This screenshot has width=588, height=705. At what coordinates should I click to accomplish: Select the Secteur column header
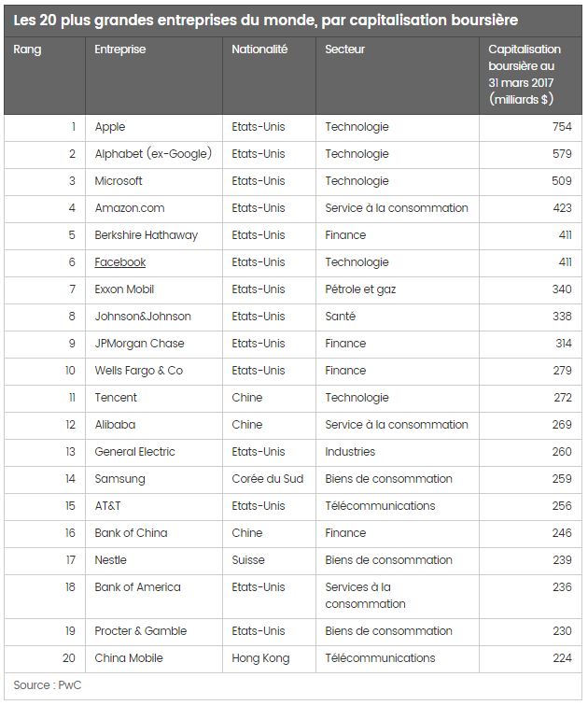point(344,49)
